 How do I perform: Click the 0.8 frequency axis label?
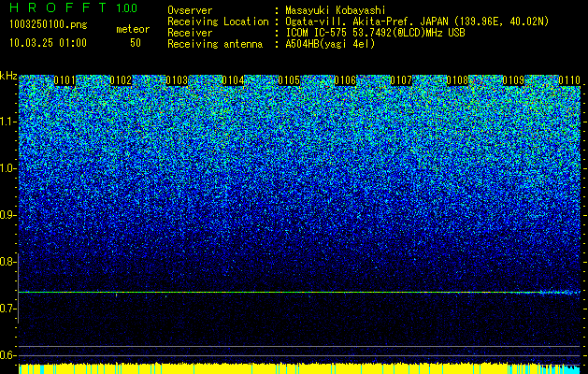(x=7, y=262)
